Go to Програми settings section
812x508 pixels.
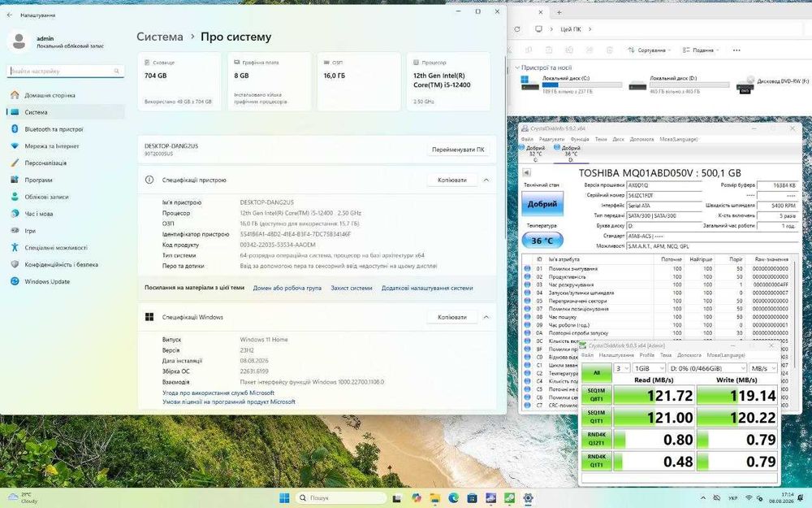click(38, 180)
